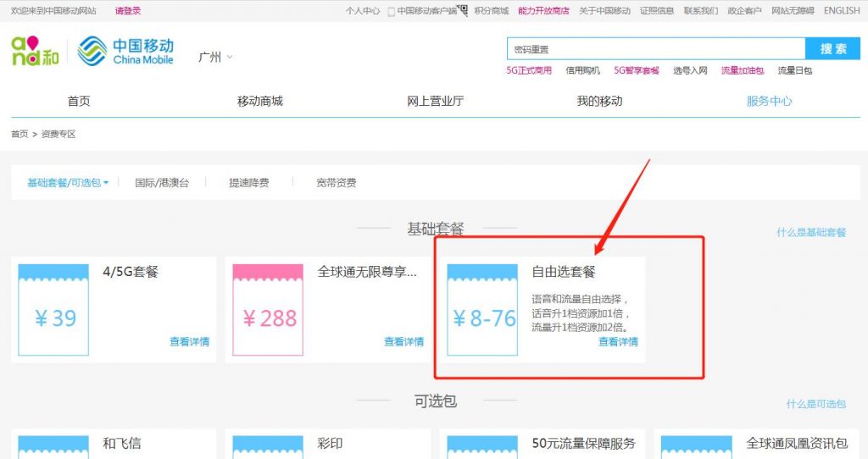
Task: Select the 服务中心 navigation tab
Action: pos(769,101)
